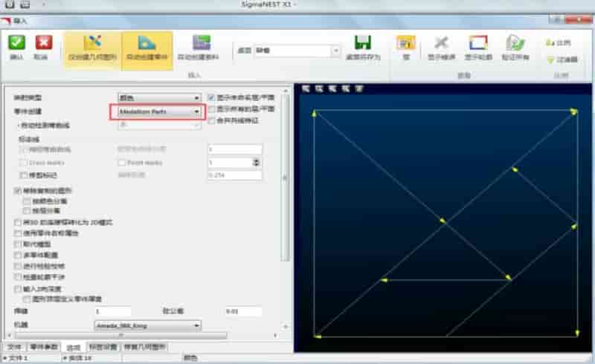
Task: Click spinner arrows beside Point marks value
Action: point(257,163)
